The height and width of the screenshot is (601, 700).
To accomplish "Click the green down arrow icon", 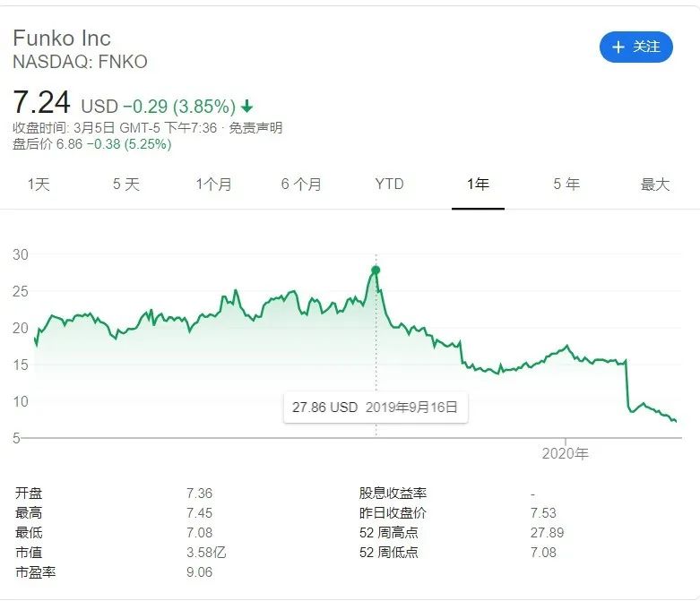I will 247,106.
